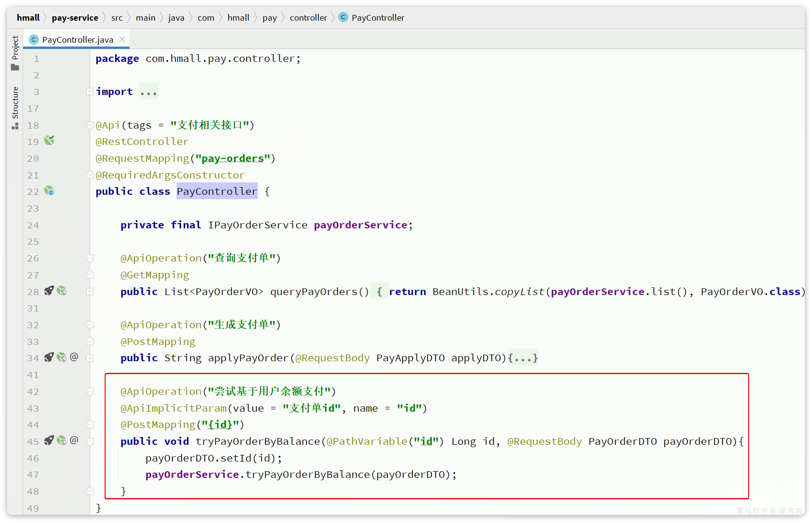The width and height of the screenshot is (812, 523).
Task: Collapse the class annotations fold on line 18
Action: click(x=90, y=125)
